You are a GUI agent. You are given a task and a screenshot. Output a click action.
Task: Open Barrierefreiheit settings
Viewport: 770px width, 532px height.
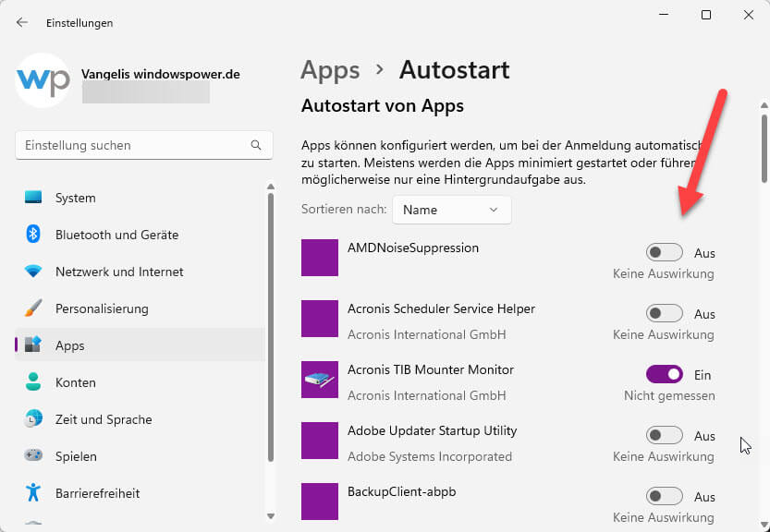click(x=140, y=493)
